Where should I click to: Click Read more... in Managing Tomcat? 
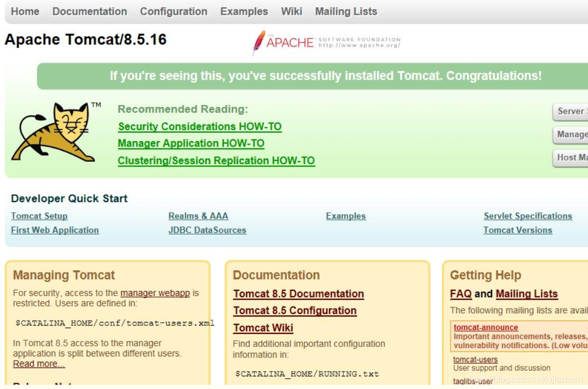39,364
